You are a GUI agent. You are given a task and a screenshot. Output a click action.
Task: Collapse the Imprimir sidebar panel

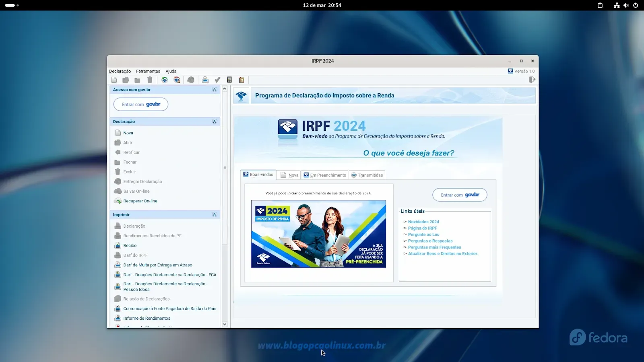215,215
